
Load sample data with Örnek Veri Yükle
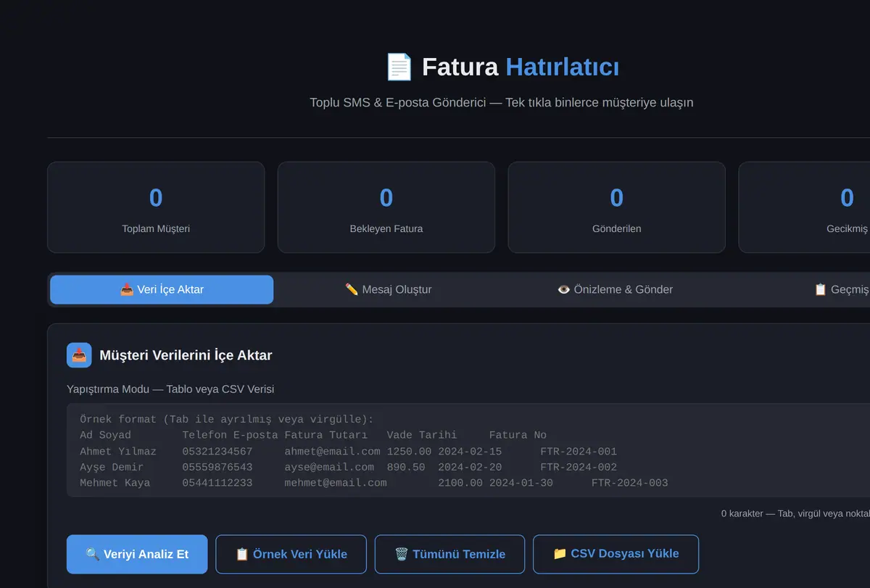(x=291, y=554)
